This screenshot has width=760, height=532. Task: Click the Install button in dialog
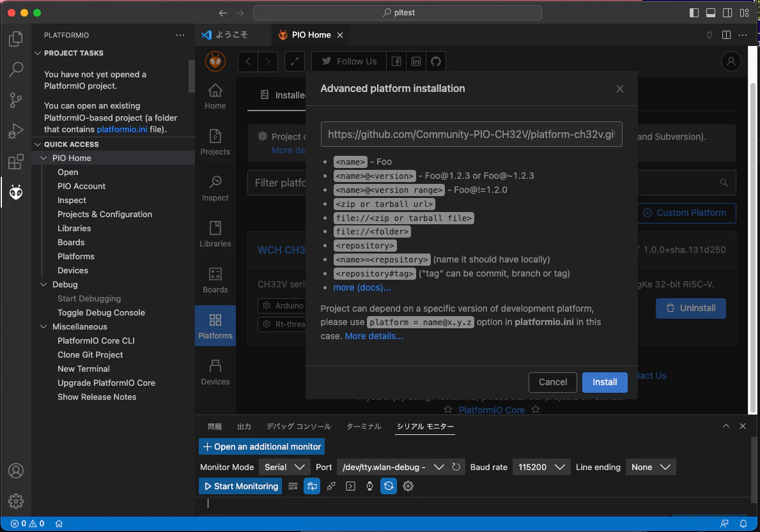pos(605,383)
